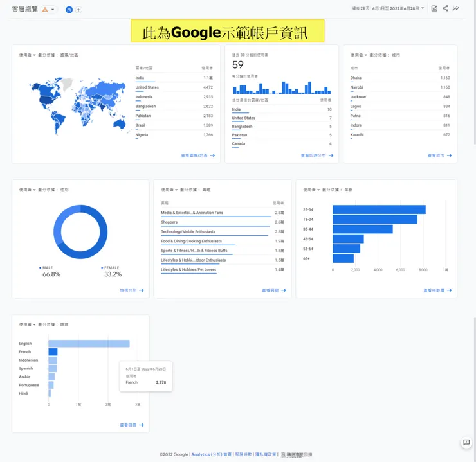This screenshot has width=476, height=462.
Task: Open the view gender link
Action: coord(132,290)
